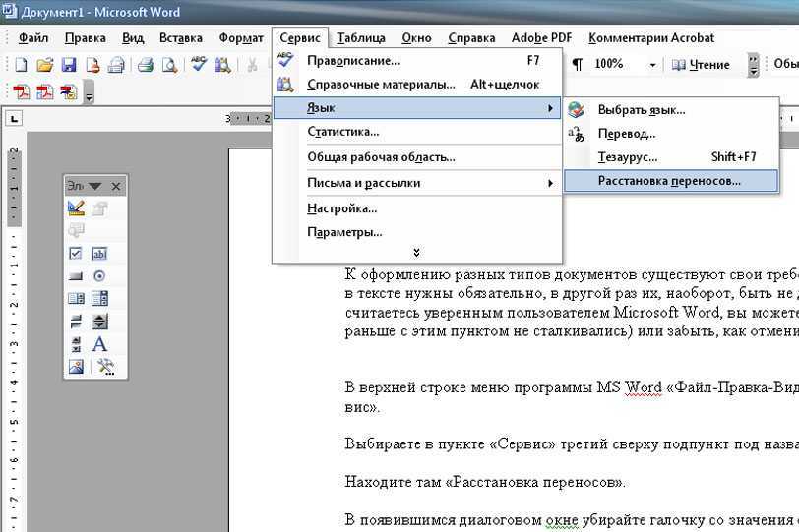Toggle the show paragraph marks ¶ icon
Screen dimensions: 799x532
click(x=577, y=64)
